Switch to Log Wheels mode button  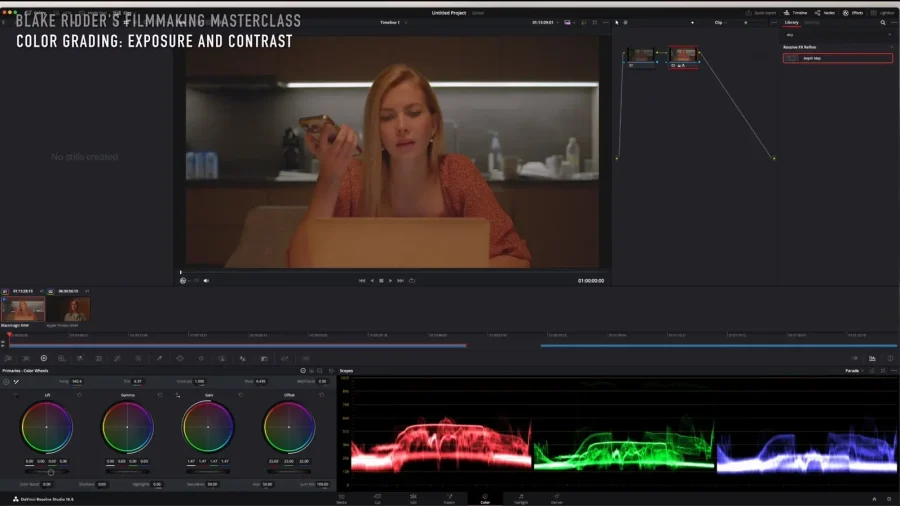(x=320, y=371)
